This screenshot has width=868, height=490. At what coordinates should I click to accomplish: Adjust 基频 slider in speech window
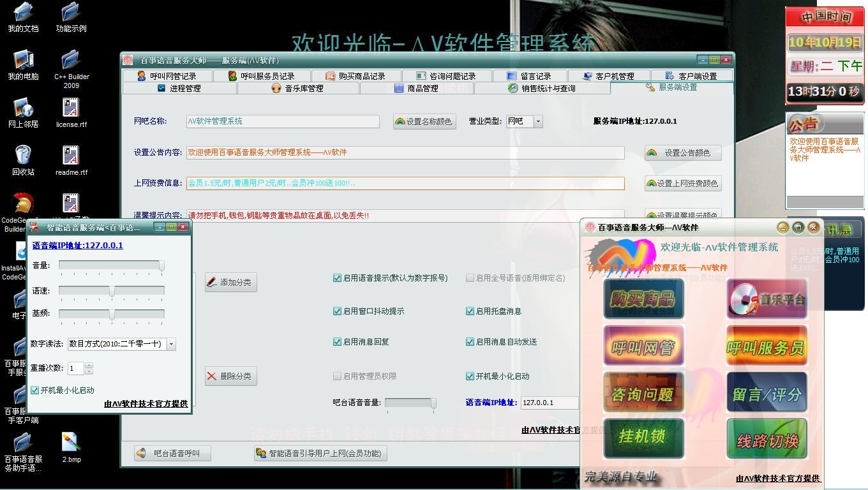[x=111, y=315]
